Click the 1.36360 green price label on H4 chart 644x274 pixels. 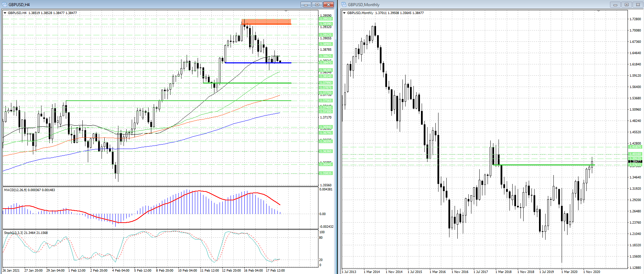(x=326, y=151)
